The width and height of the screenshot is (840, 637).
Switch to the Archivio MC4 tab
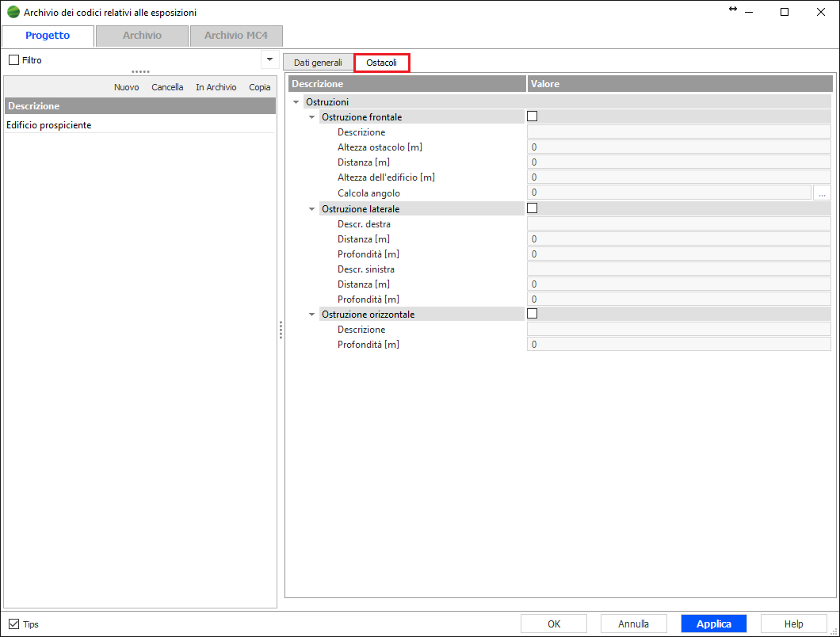235,36
